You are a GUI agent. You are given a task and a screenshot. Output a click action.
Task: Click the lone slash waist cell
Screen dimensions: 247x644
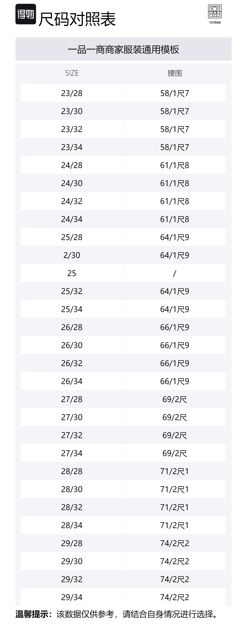coord(174,273)
